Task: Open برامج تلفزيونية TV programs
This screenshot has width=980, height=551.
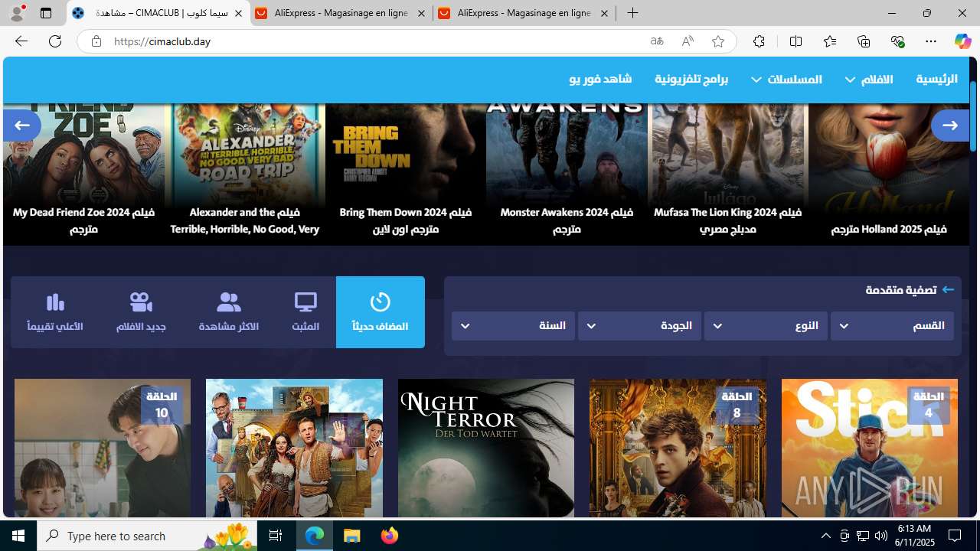Action: click(x=691, y=80)
